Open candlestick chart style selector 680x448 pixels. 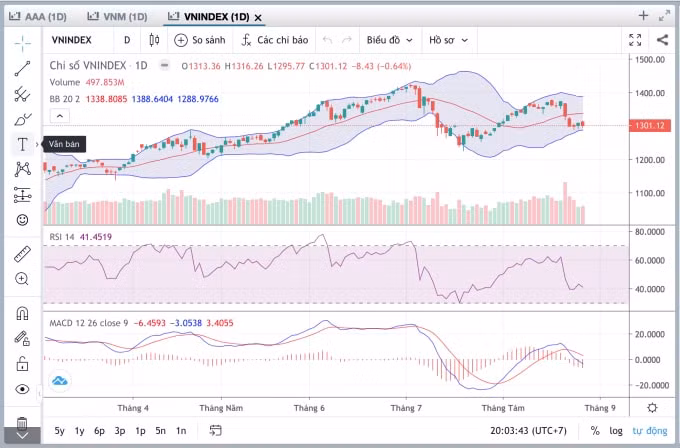point(154,40)
